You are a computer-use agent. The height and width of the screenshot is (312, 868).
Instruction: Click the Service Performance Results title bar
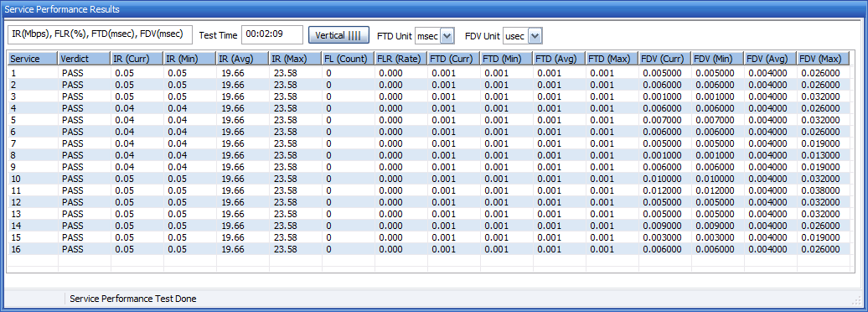(434, 9)
